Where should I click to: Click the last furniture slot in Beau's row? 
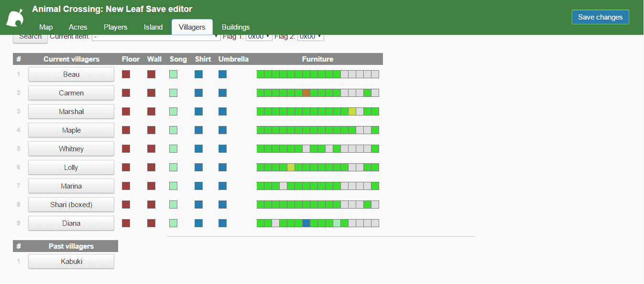tap(375, 74)
